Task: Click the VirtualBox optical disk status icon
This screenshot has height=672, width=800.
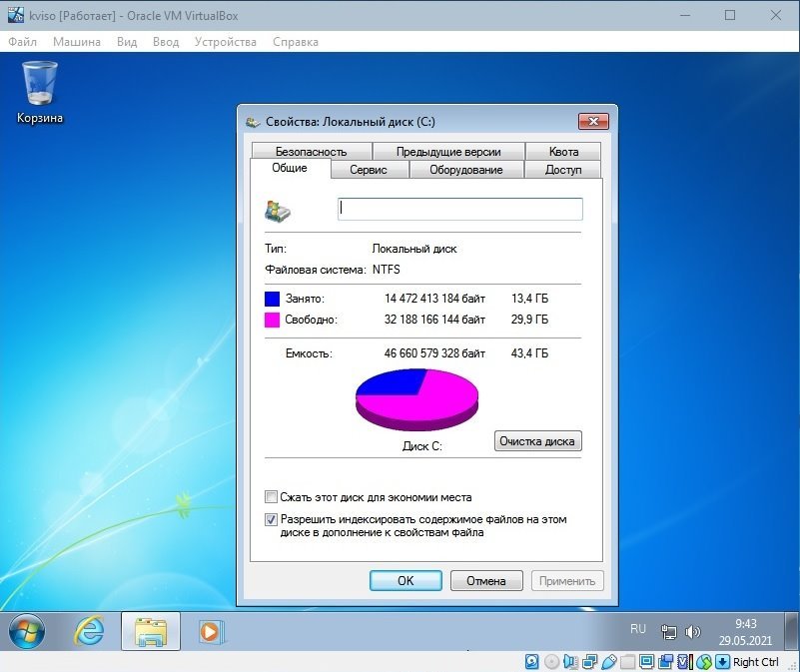Action: click(551, 662)
